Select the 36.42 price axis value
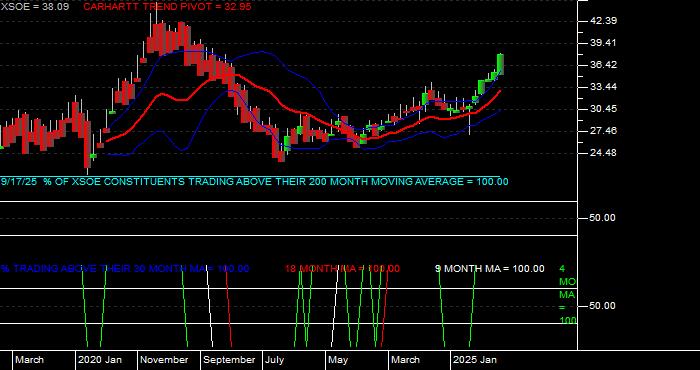This screenshot has width=700, height=370. point(604,65)
